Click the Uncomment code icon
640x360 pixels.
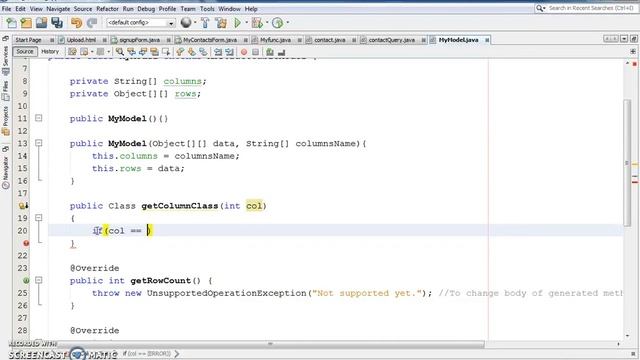tap(281, 52)
